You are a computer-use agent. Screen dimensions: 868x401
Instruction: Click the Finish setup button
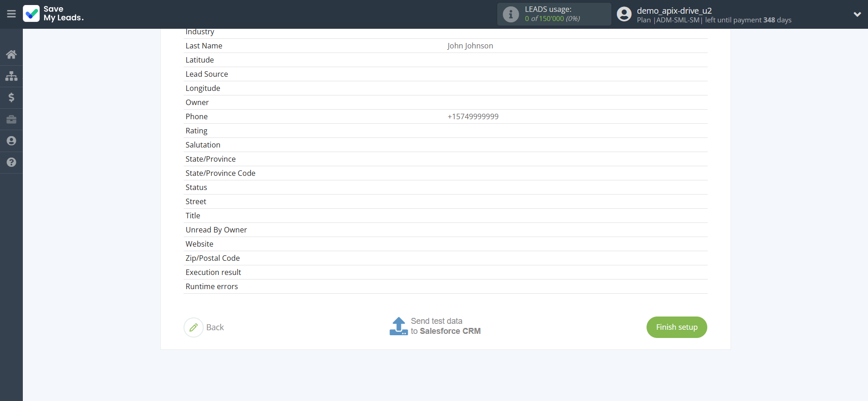(x=676, y=327)
